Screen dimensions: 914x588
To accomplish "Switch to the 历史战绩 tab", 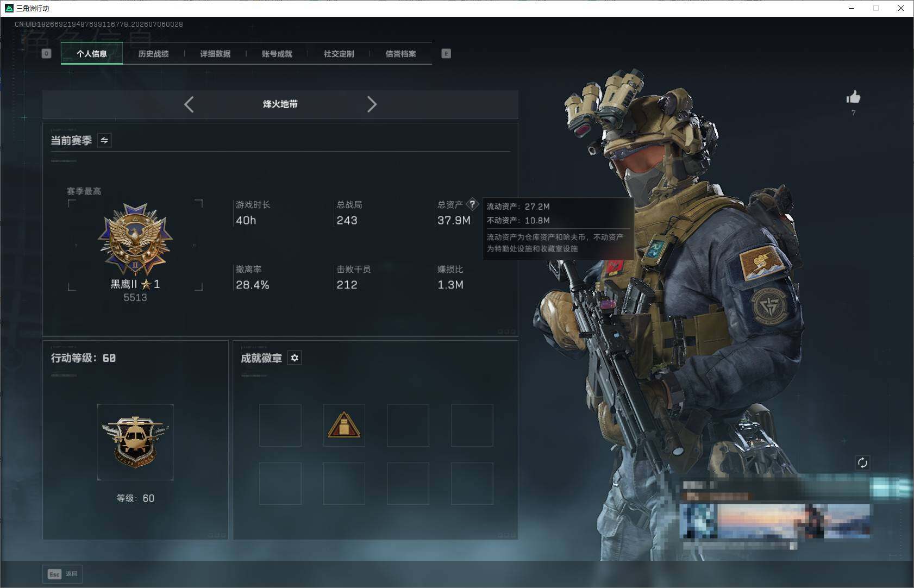I will pyautogui.click(x=154, y=53).
